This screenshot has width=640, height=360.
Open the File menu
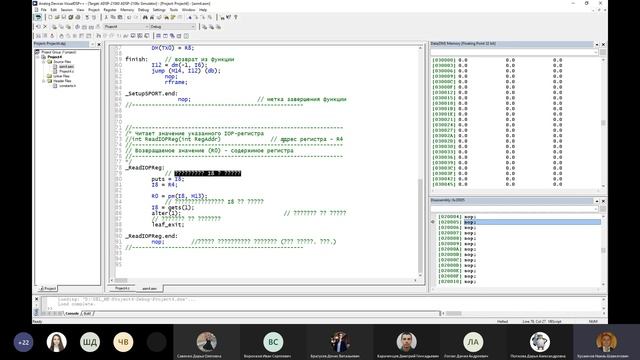coord(44,10)
